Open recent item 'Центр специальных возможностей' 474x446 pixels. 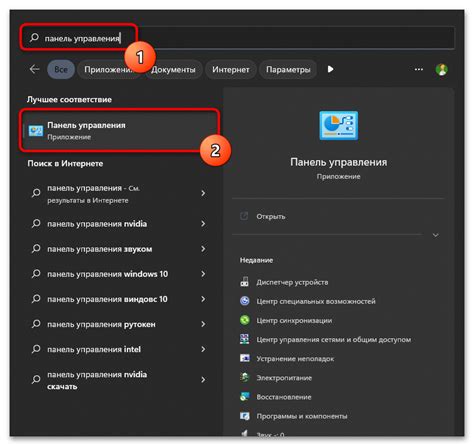(x=316, y=301)
